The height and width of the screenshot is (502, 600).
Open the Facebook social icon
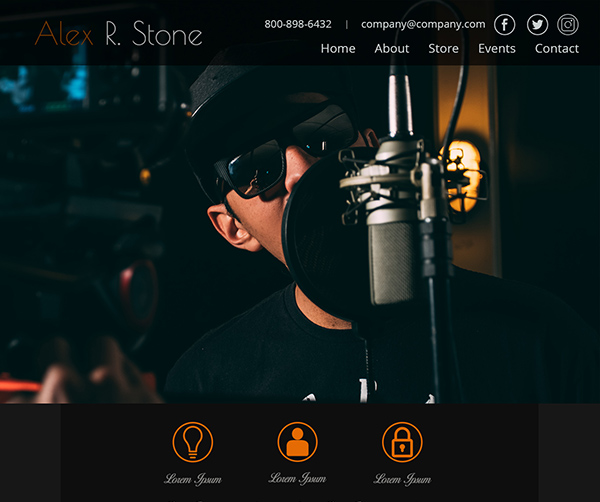(504, 24)
